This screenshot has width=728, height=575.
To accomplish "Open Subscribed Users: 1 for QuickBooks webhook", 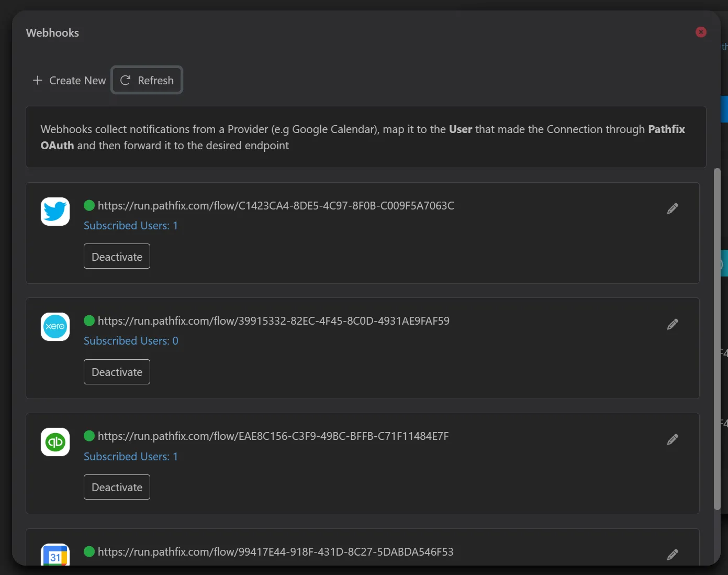I will (131, 457).
